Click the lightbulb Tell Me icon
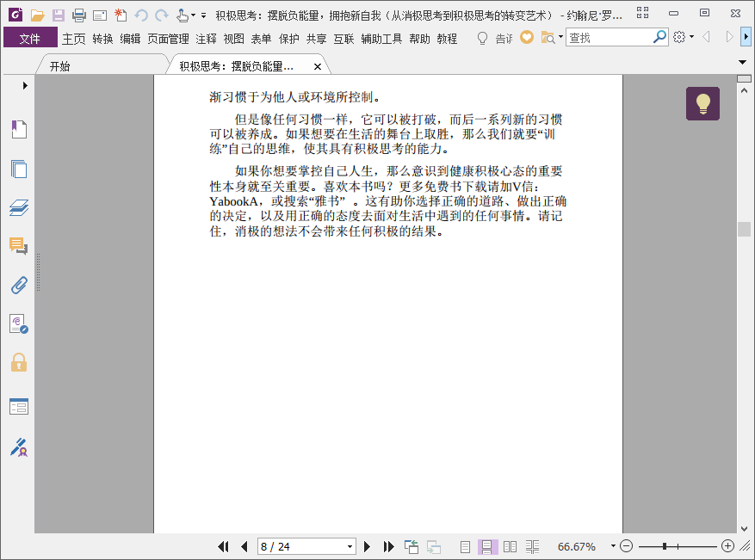 [482, 38]
